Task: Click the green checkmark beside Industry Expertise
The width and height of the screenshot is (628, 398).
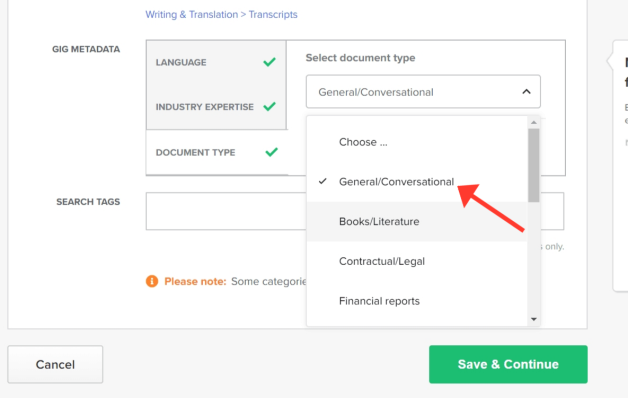Action: tap(269, 107)
